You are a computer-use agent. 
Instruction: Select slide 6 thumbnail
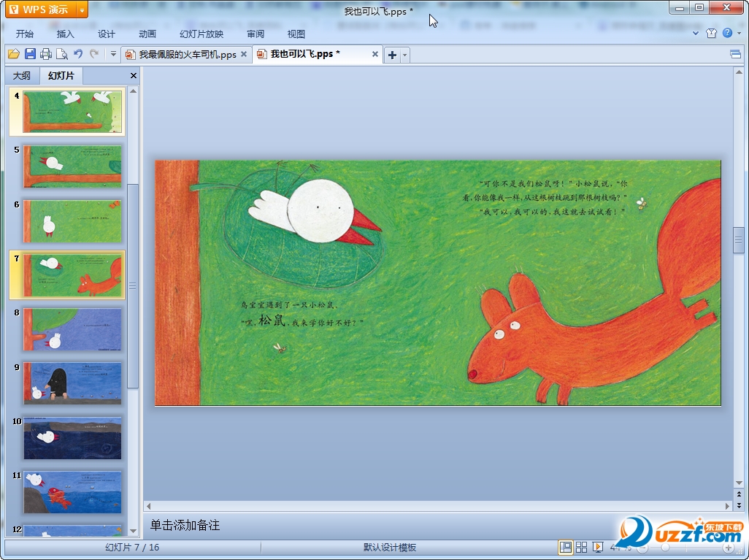click(72, 220)
